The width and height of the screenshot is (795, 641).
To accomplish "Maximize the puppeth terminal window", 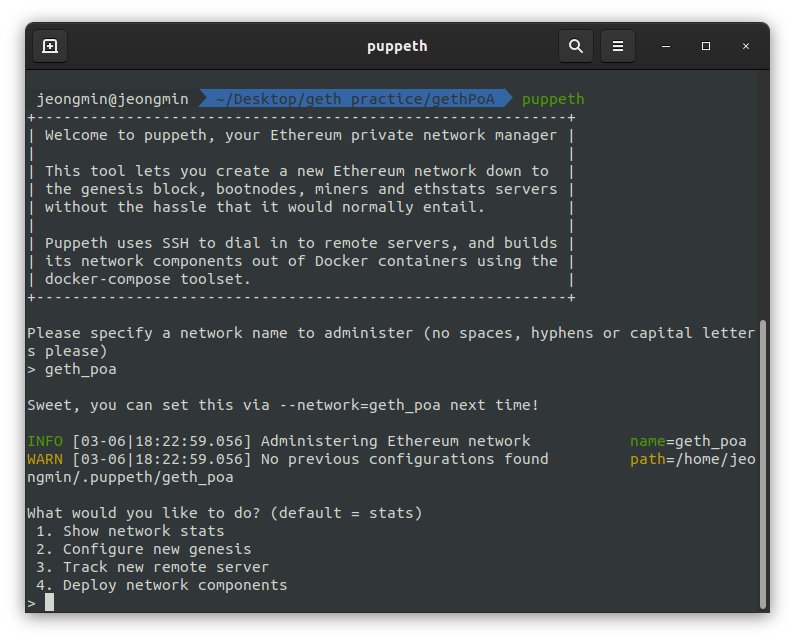I will click(x=706, y=46).
